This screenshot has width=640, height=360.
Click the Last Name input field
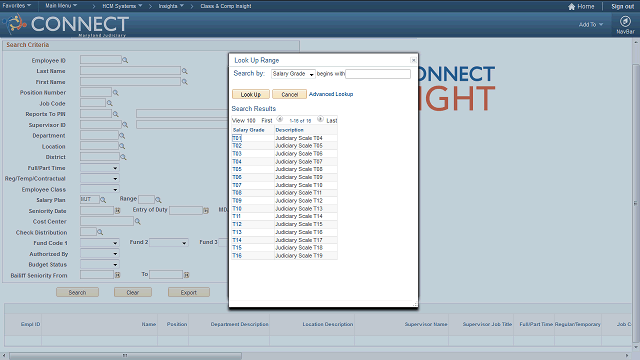click(130, 71)
